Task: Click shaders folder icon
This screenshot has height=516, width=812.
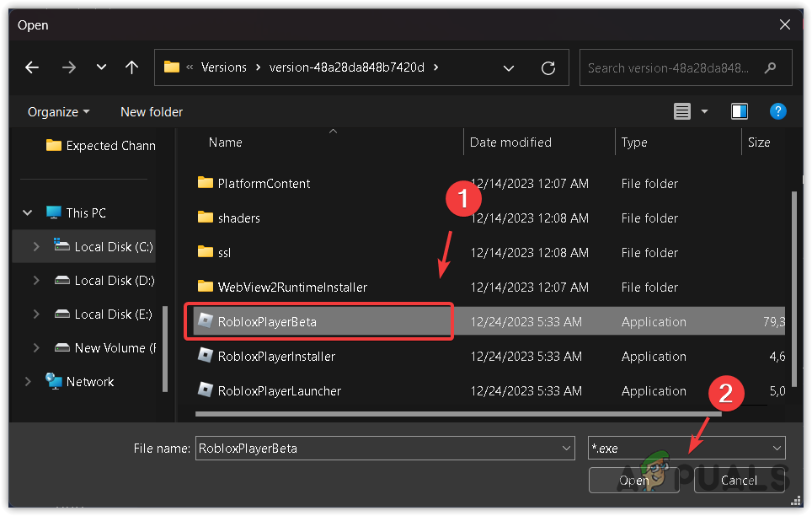Action: point(205,218)
